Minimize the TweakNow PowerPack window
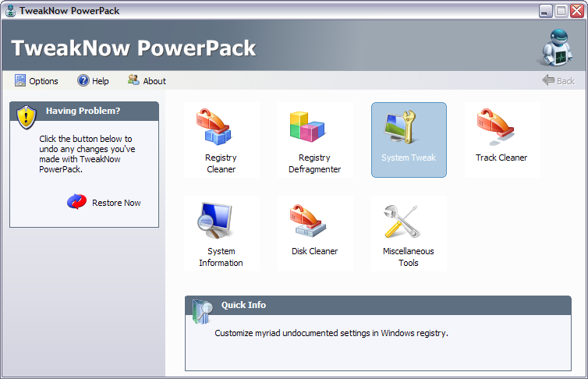 [545, 11]
